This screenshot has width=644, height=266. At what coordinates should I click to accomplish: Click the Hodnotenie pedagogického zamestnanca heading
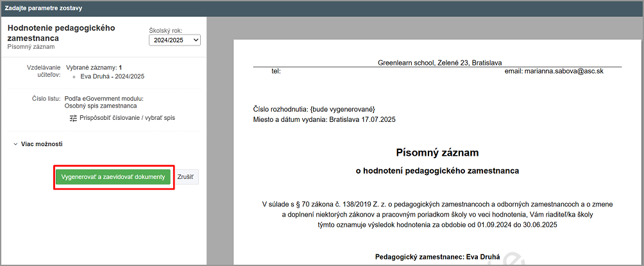coord(61,33)
